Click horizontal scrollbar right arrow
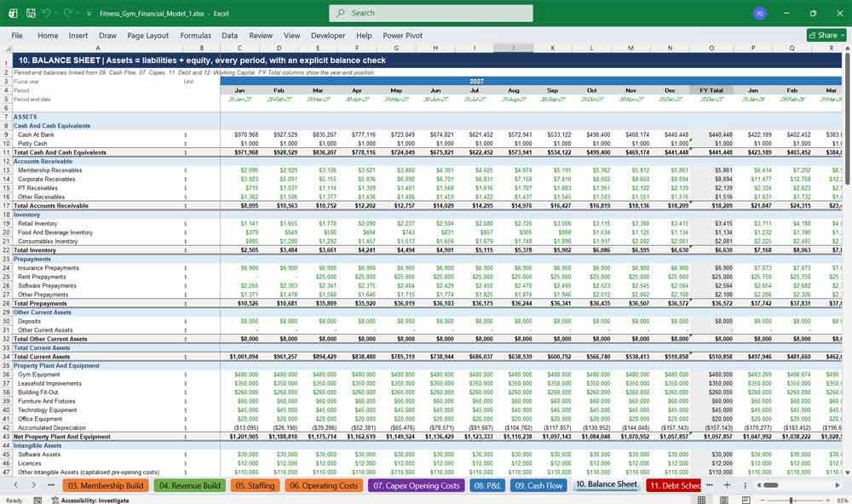The height and width of the screenshot is (504, 852). pyautogui.click(x=838, y=485)
